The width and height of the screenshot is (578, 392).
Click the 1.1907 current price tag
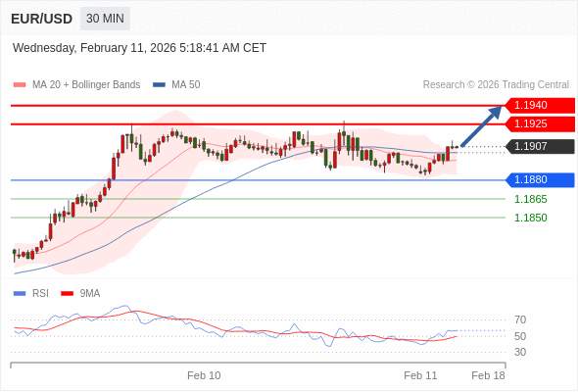click(x=540, y=146)
